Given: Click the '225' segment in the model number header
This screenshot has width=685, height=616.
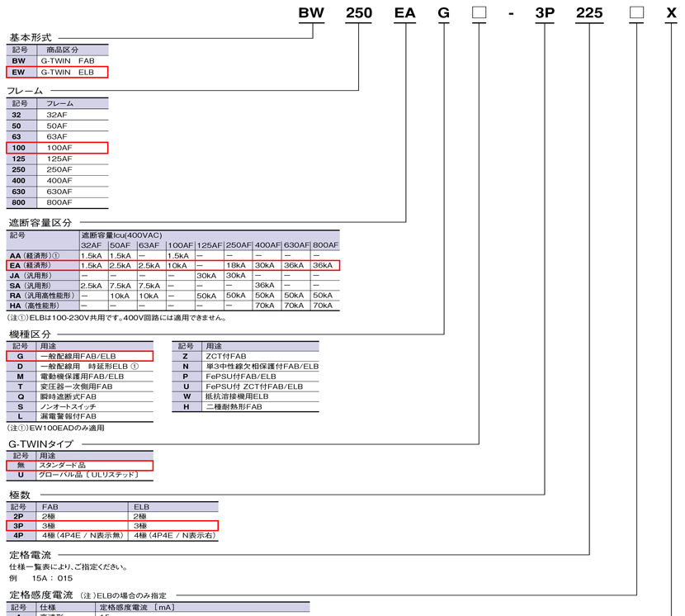Looking at the screenshot, I should point(589,13).
